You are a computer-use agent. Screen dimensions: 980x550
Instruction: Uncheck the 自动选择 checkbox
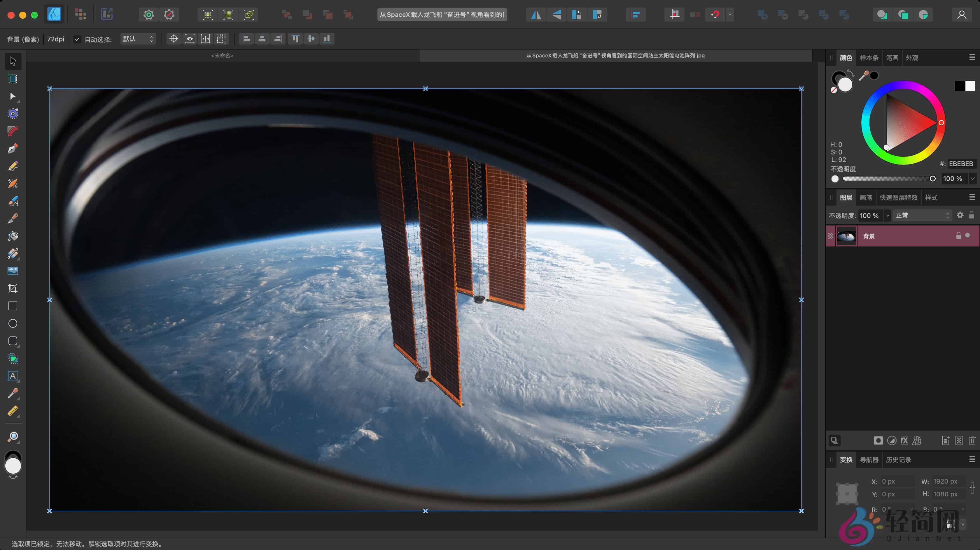point(77,39)
